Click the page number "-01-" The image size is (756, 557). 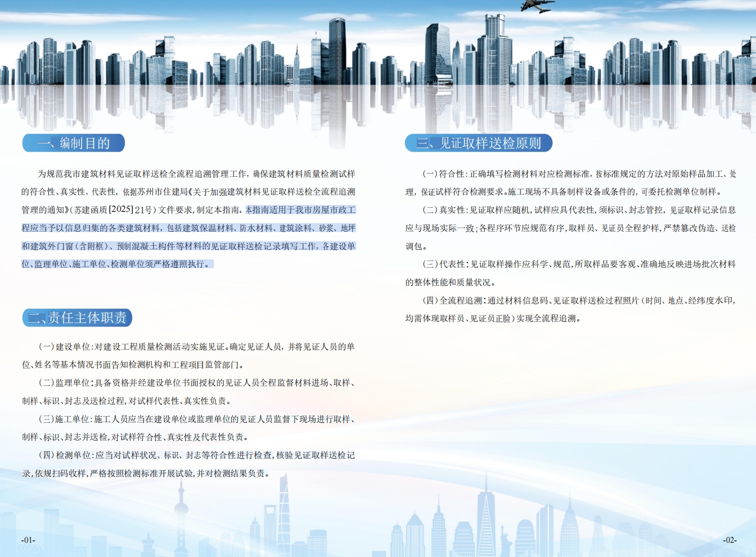click(28, 540)
